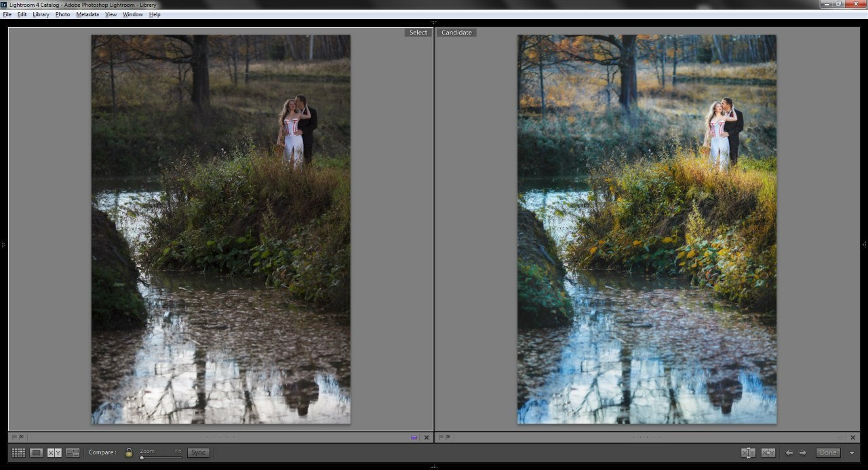The image size is (868, 470).
Task: Open toolbar content dropdown arrow
Action: [852, 453]
